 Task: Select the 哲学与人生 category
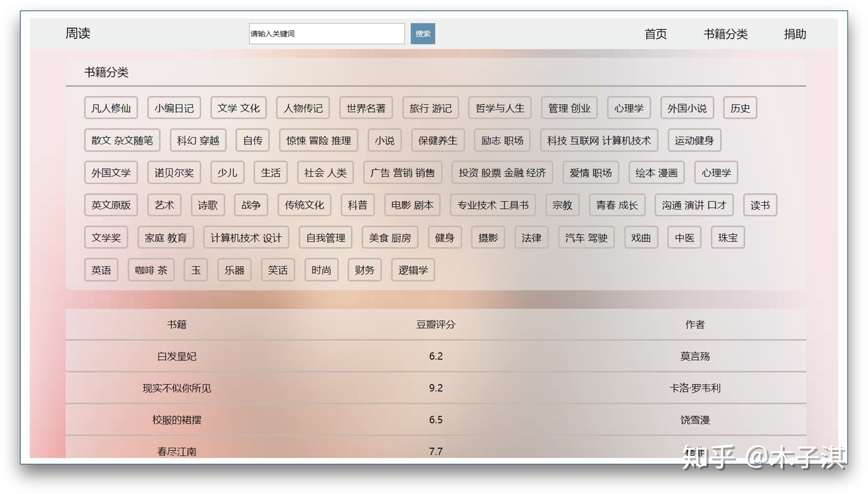click(x=499, y=108)
